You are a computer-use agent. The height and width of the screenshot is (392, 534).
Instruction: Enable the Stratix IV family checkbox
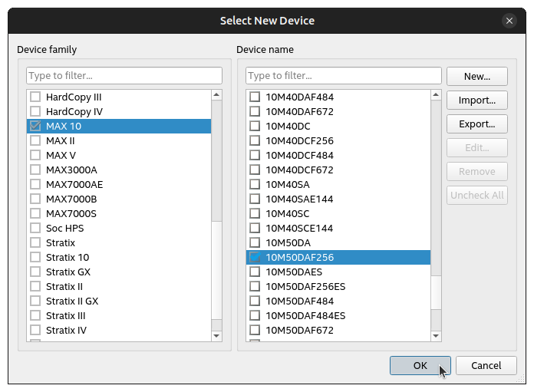[x=35, y=331]
